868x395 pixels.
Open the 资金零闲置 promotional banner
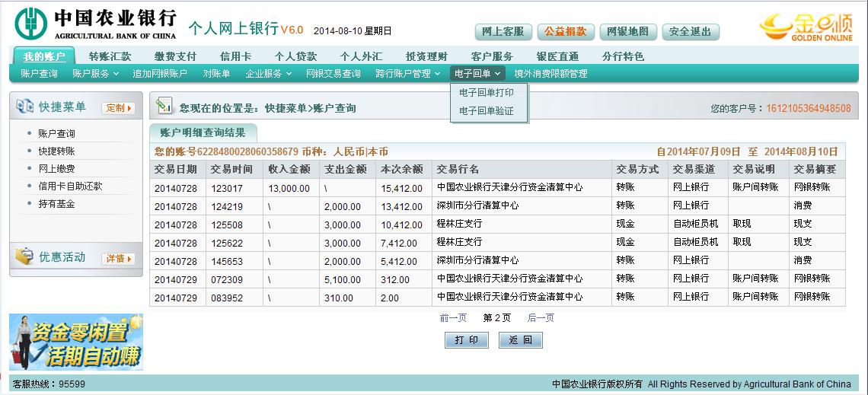[75, 342]
